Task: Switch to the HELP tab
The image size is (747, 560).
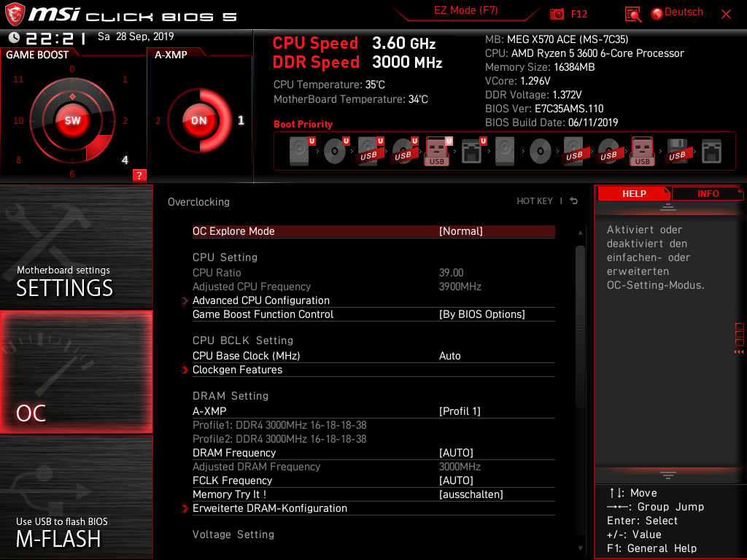Action: tap(634, 193)
